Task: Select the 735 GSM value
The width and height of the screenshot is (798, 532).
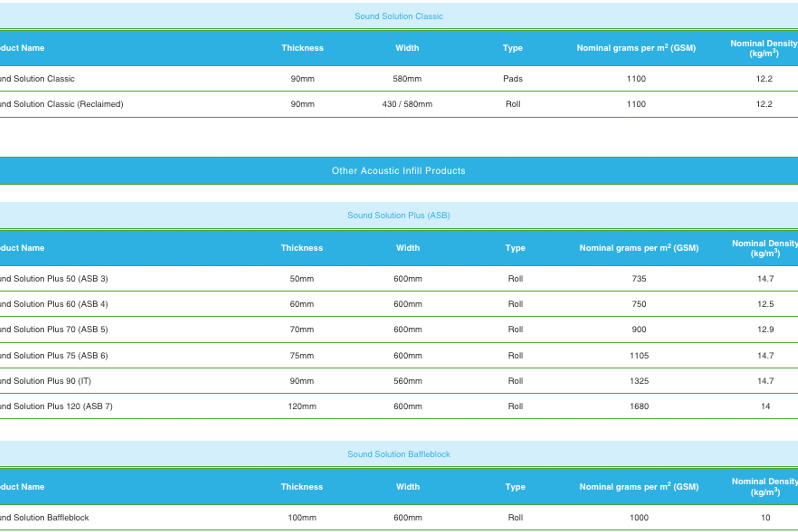Action: tap(639, 279)
